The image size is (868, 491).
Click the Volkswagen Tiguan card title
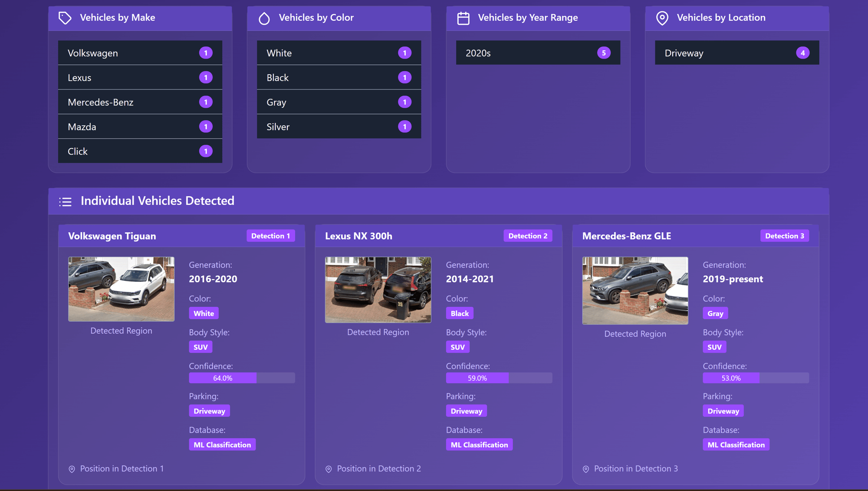pos(112,236)
